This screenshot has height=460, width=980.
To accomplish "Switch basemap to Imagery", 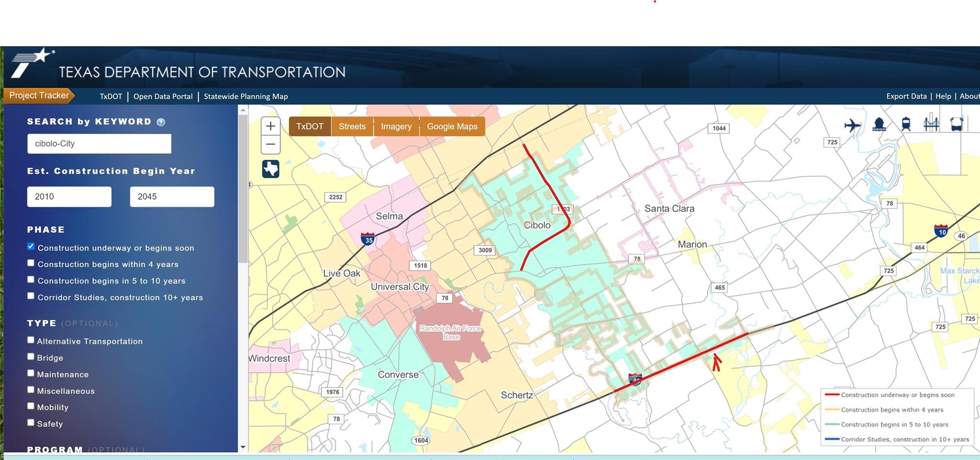I will click(x=396, y=126).
